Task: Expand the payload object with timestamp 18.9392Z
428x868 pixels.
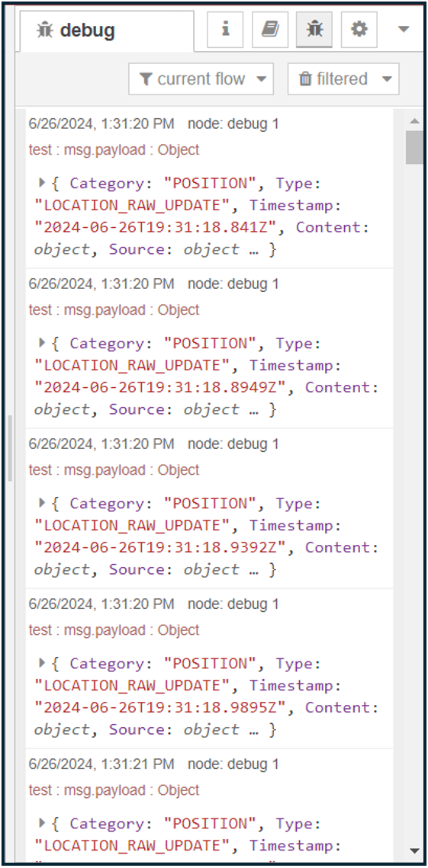Action: coord(42,503)
